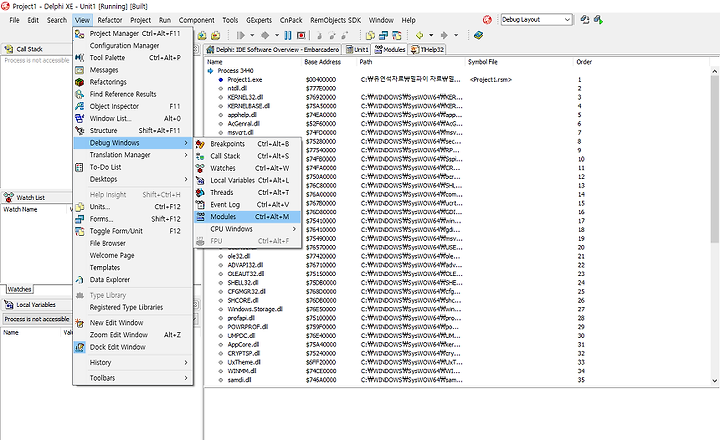Open the Debug Layout desktop dropdown
720x440 pixels.
coord(567,20)
